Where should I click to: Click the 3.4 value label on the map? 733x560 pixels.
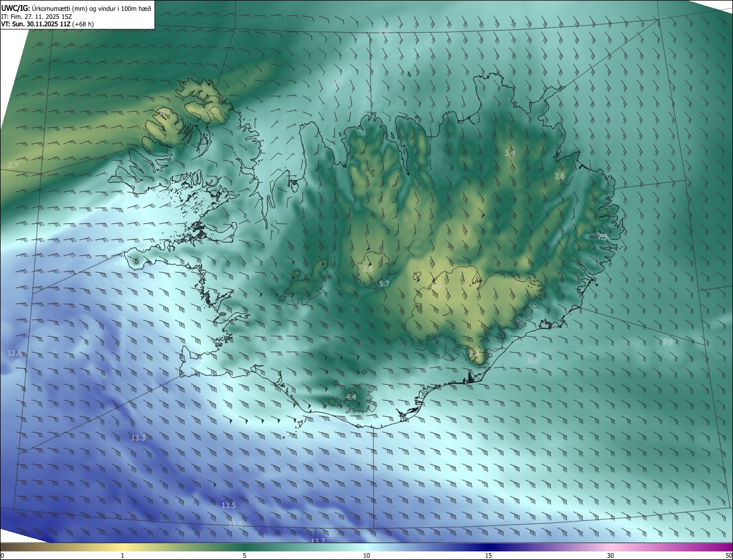(x=510, y=153)
